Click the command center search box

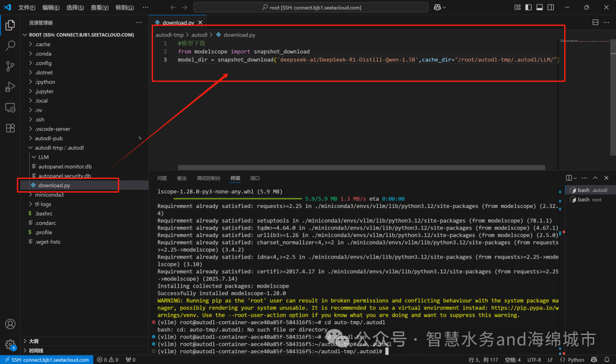tap(311, 7)
